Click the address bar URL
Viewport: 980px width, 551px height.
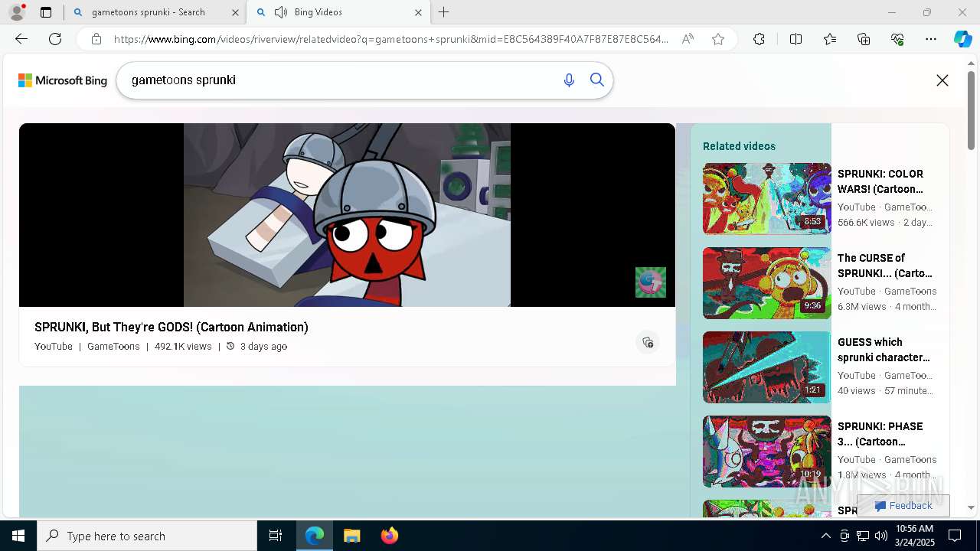[x=390, y=39]
